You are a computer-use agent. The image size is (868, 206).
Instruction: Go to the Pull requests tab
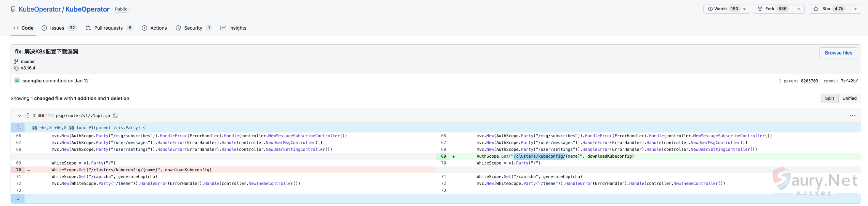(x=109, y=28)
